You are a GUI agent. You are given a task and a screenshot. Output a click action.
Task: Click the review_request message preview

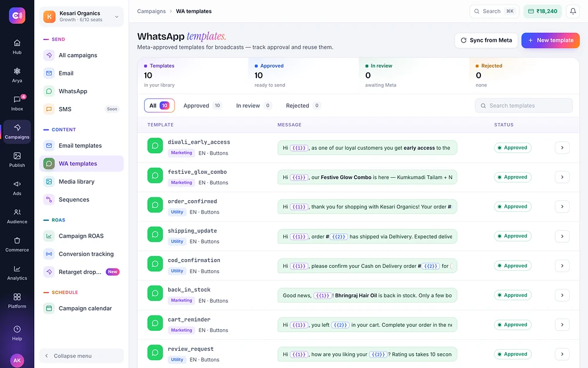pos(367,354)
